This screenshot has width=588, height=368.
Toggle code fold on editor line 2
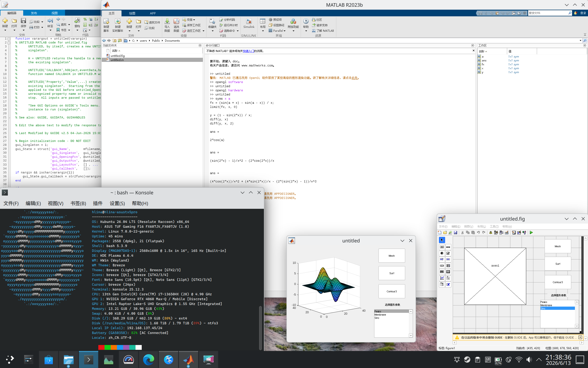pos(9,43)
